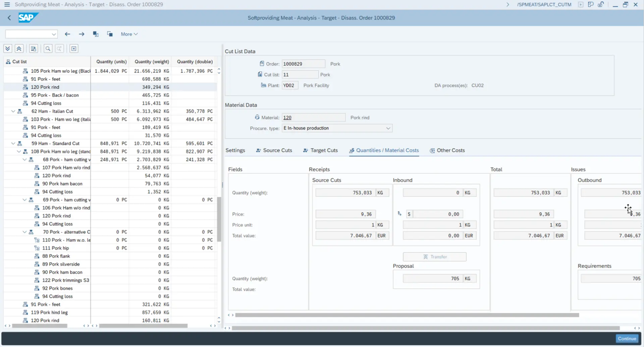Select the 122 Pork trimmings S3 row
This screenshot has width=644, height=347.
click(x=110, y=280)
